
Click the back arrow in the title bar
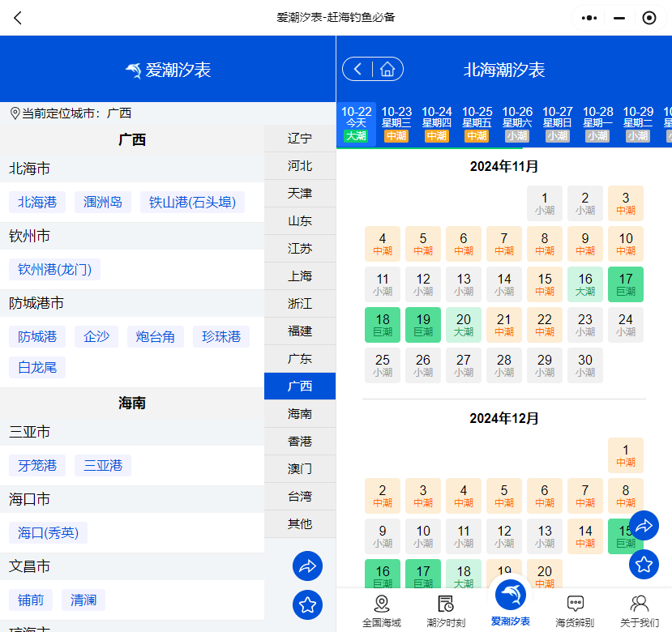(18, 18)
